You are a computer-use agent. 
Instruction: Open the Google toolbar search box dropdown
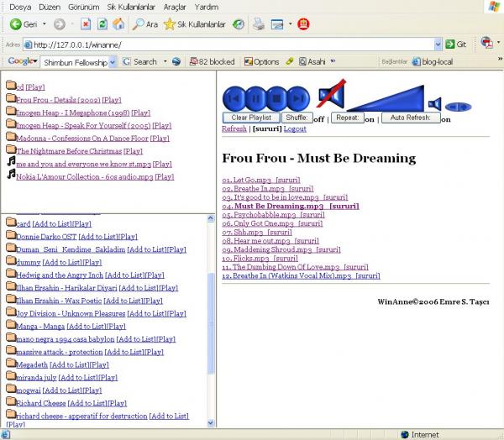tap(113, 61)
